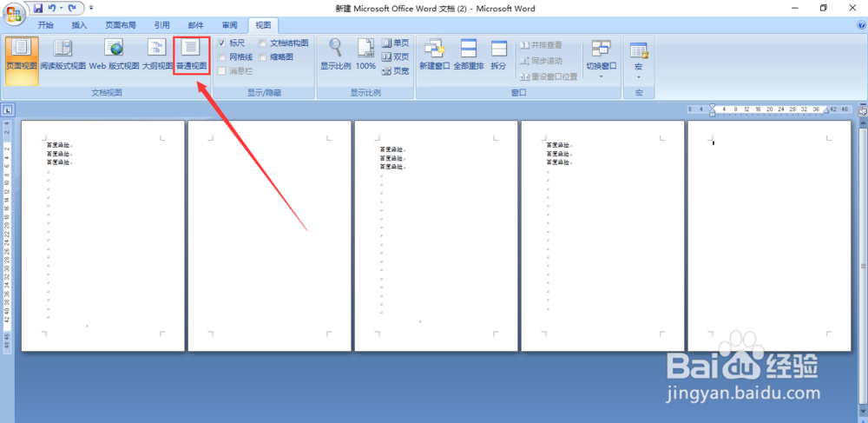
Task: Select 页宽 page width view
Action: [x=395, y=71]
